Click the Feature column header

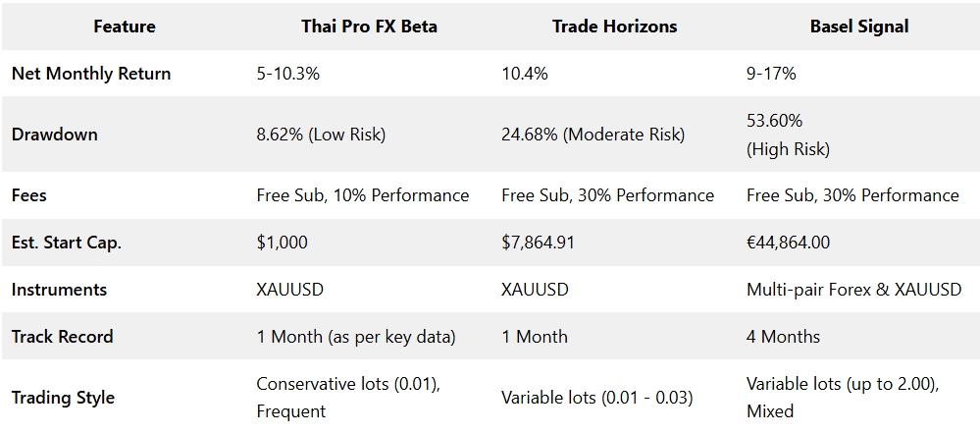pyautogui.click(x=124, y=27)
